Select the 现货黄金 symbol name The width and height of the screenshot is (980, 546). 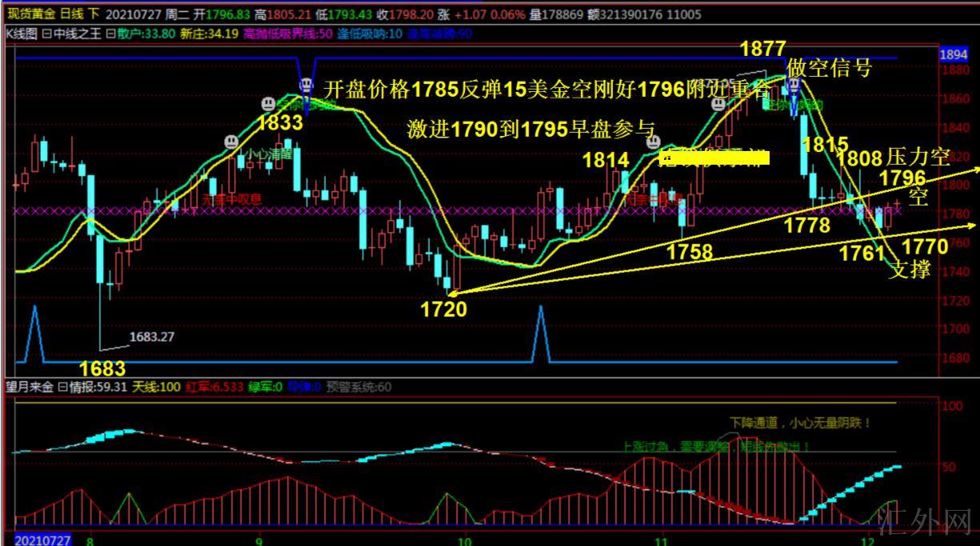pyautogui.click(x=30, y=14)
